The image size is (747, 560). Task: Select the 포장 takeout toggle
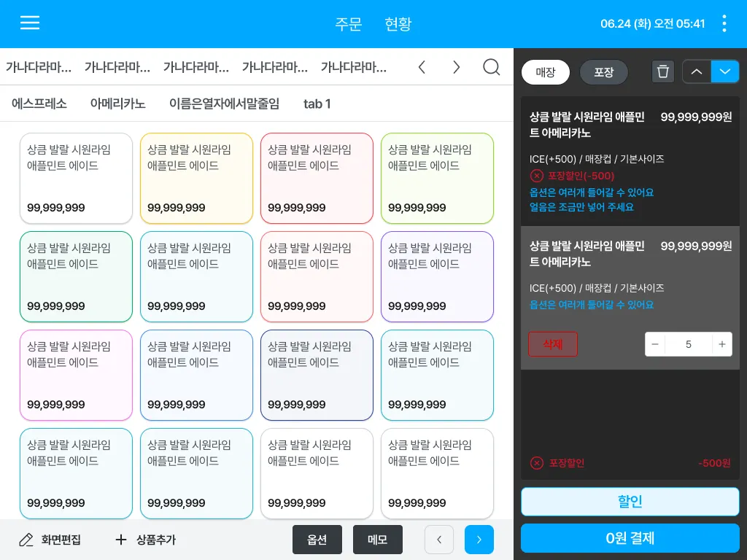[603, 72]
